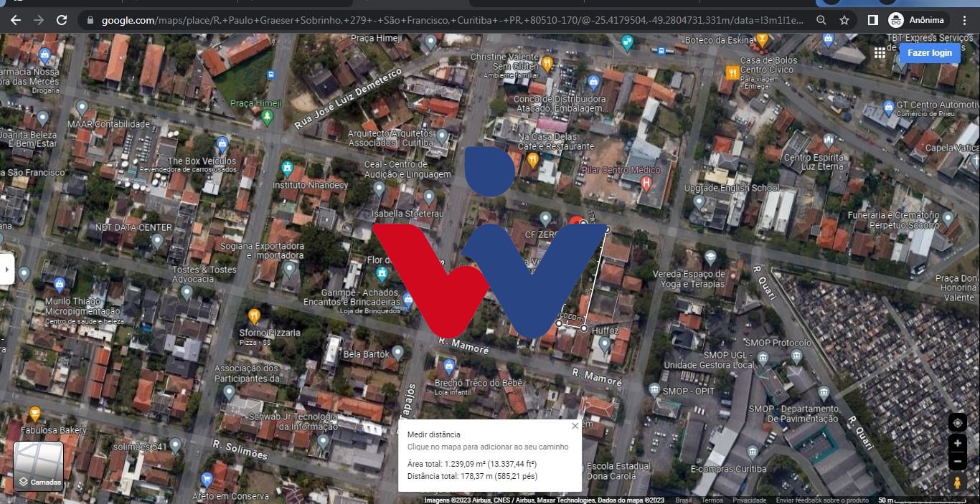980x504 pixels.
Task: Select the Associação dos Participantes pin
Action: click(x=228, y=392)
